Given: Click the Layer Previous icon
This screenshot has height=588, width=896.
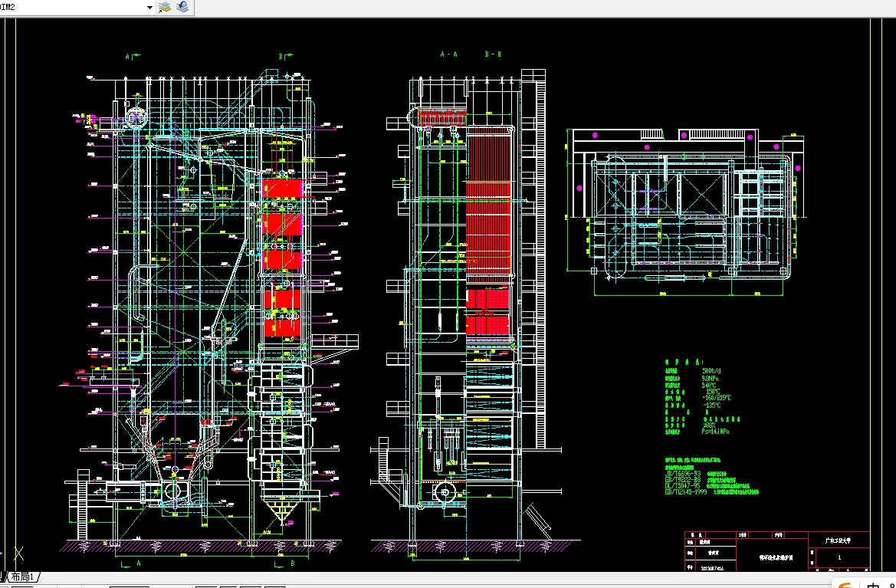Looking at the screenshot, I should (x=183, y=7).
